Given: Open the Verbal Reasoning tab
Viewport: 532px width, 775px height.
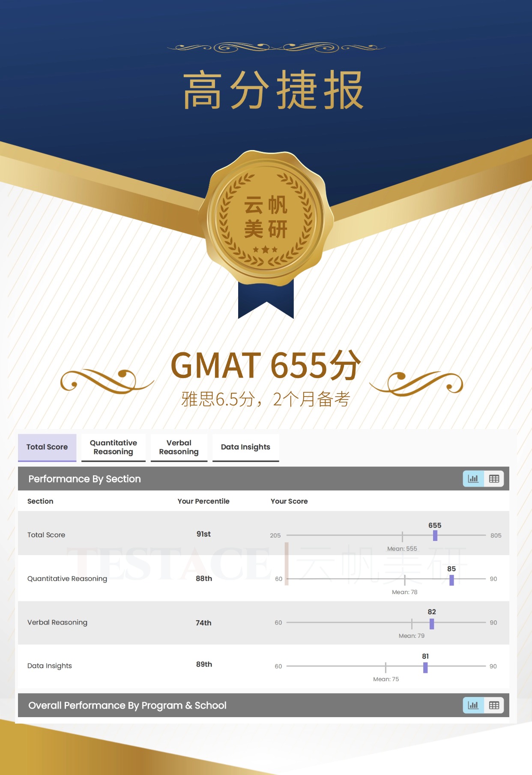Looking at the screenshot, I should [x=179, y=448].
